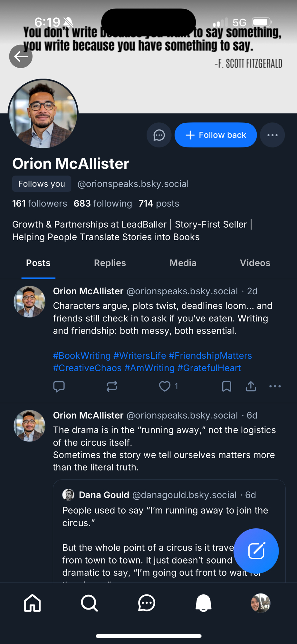
Task: Open Notifications bell in bottom bar
Action: click(204, 603)
